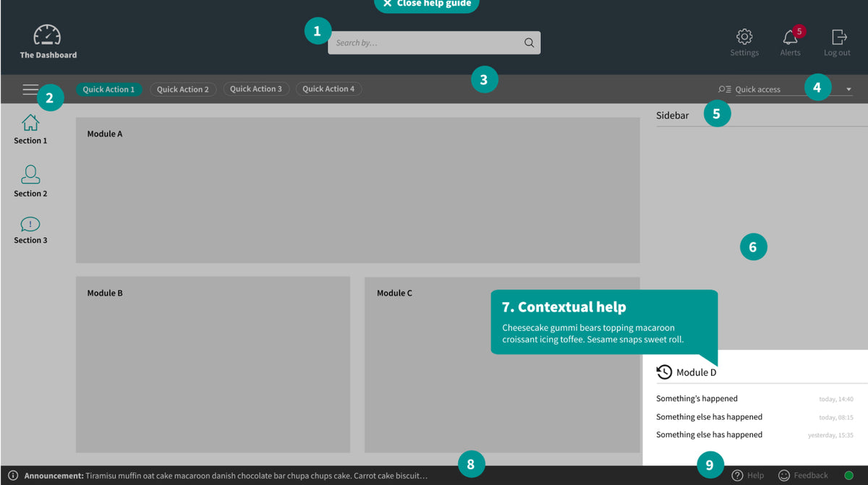The width and height of the screenshot is (868, 485).
Task: Expand the Quick access dropdown arrow
Action: coord(849,89)
